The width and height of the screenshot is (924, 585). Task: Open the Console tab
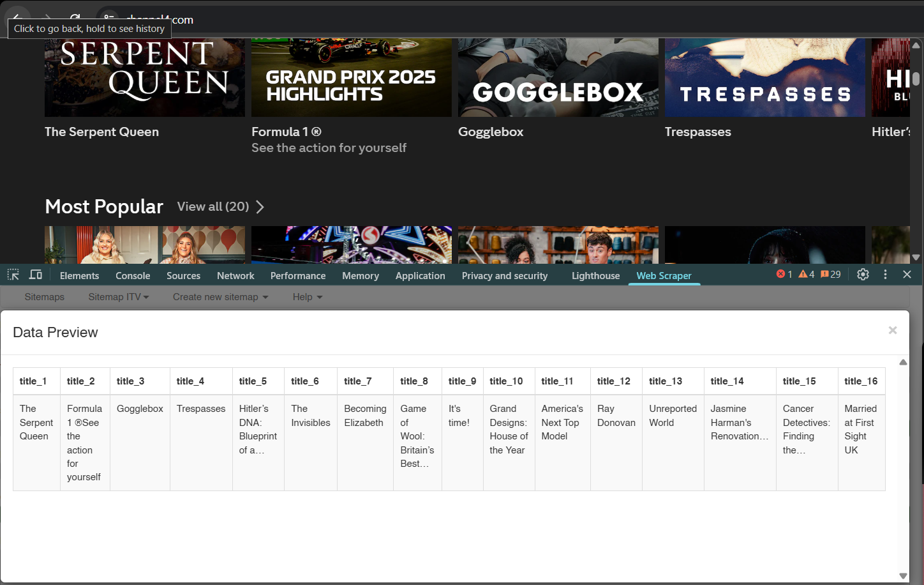pos(133,276)
